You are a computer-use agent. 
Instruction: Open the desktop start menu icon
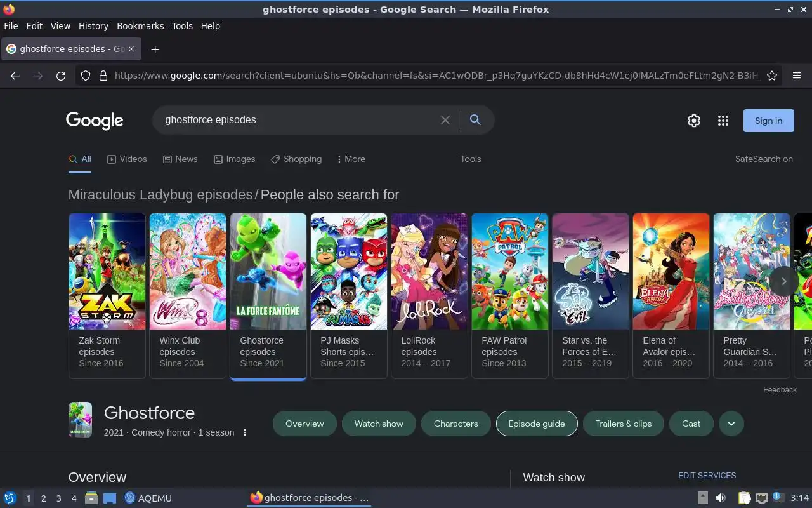[x=10, y=498]
